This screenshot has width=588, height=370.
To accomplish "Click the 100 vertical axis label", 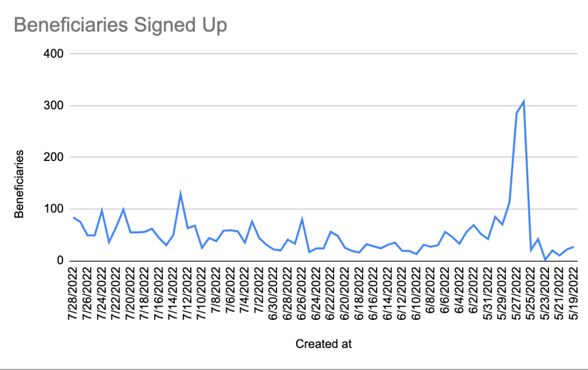I will (54, 209).
